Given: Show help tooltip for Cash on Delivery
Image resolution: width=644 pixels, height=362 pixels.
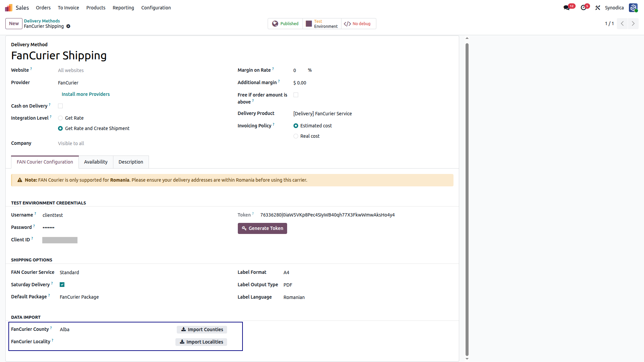Looking at the screenshot, I should [50, 104].
